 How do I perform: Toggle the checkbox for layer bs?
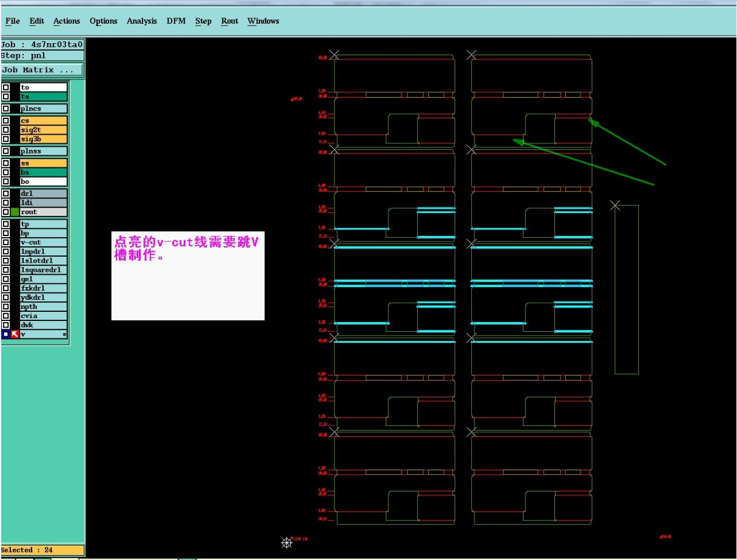(6, 172)
